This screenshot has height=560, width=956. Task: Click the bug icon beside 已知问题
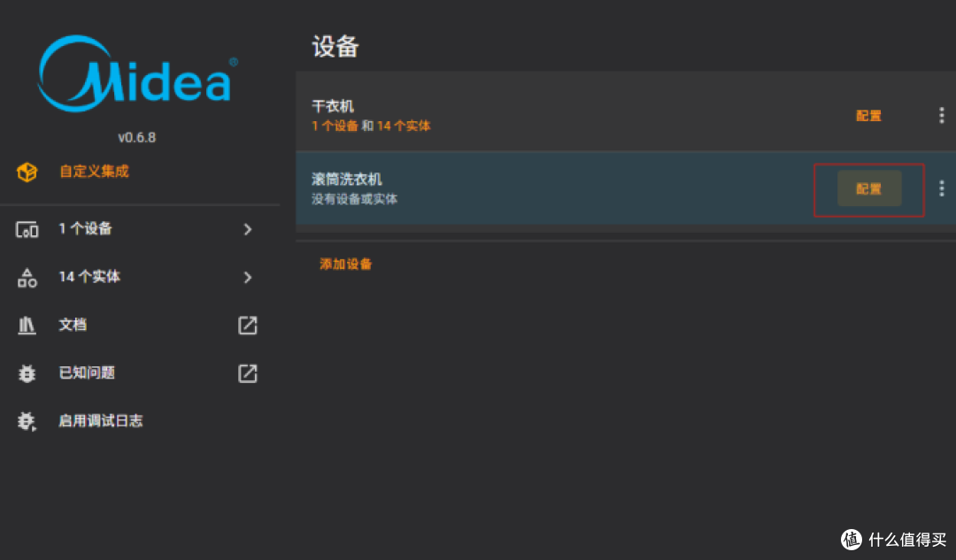(27, 373)
